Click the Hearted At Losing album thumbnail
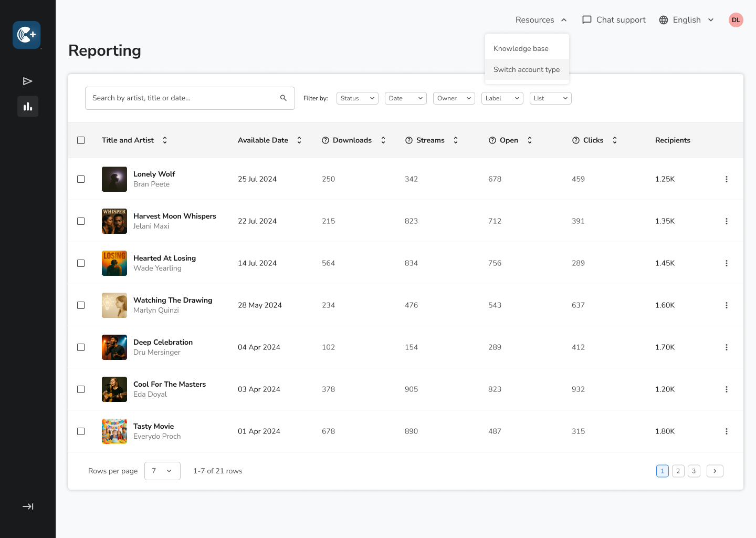This screenshot has height=538, width=756. (x=114, y=263)
